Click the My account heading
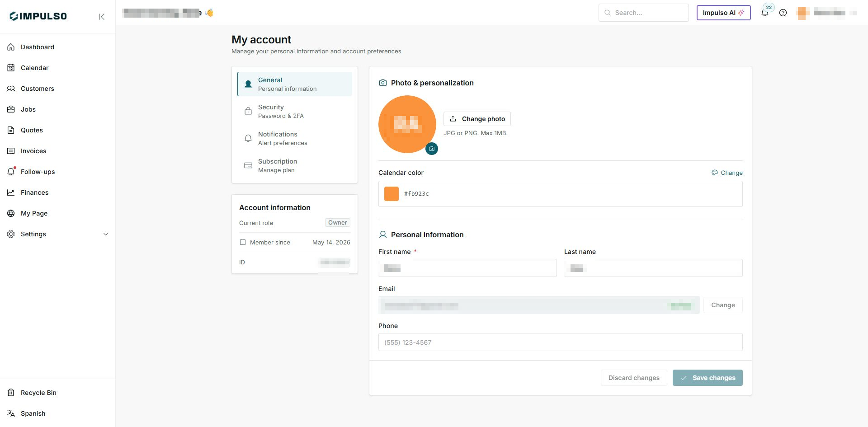This screenshot has width=868, height=427. (261, 40)
